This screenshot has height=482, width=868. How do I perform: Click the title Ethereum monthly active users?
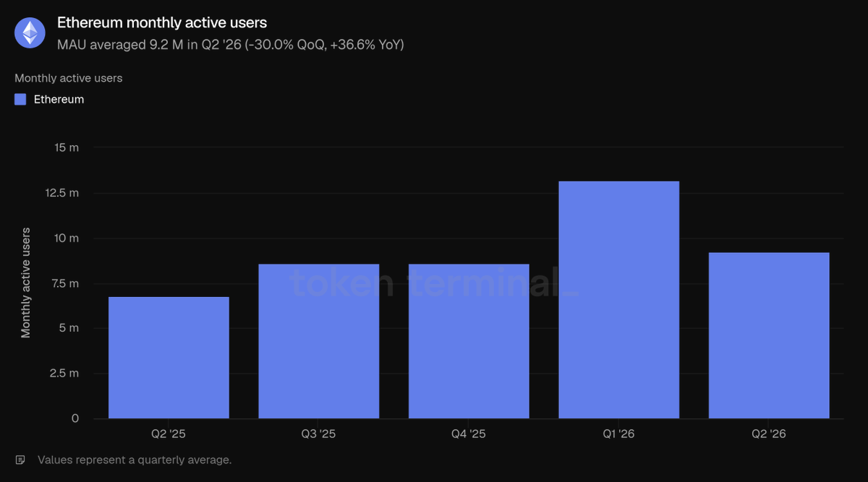162,23
